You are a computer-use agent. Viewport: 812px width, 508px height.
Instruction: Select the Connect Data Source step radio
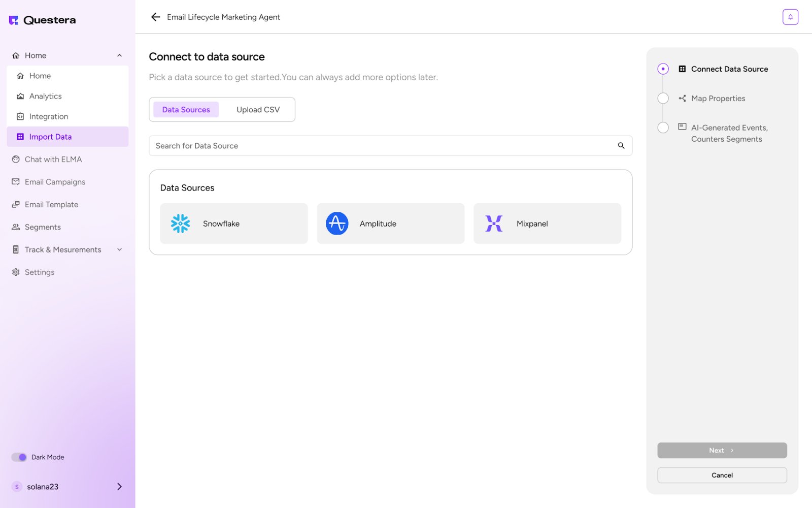click(x=663, y=69)
